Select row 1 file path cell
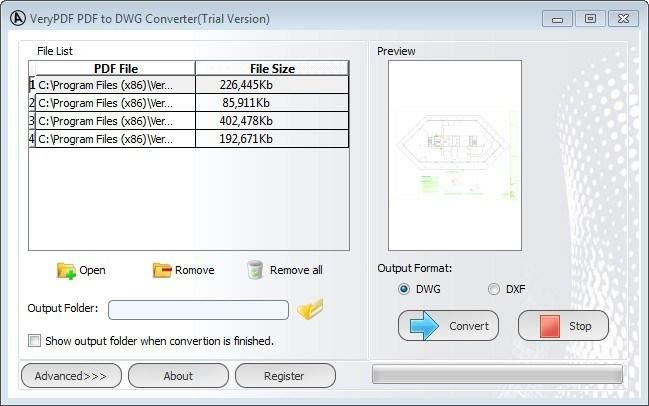Screen dimensions: 649x406 click(x=115, y=85)
